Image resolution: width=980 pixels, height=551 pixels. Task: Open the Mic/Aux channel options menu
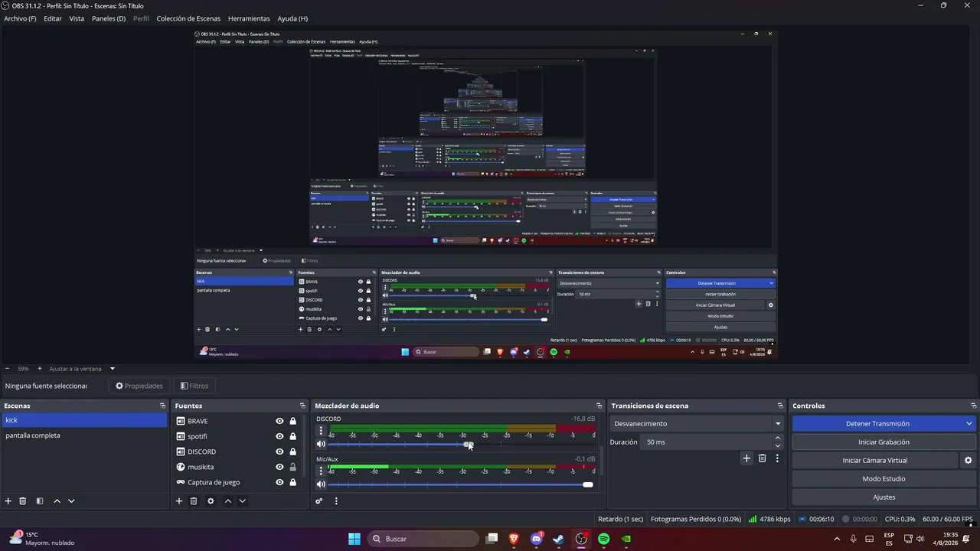[321, 471]
